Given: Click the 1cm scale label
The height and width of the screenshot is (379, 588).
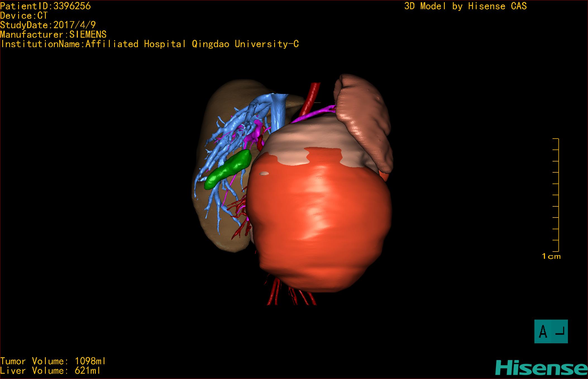Looking at the screenshot, I should [551, 256].
